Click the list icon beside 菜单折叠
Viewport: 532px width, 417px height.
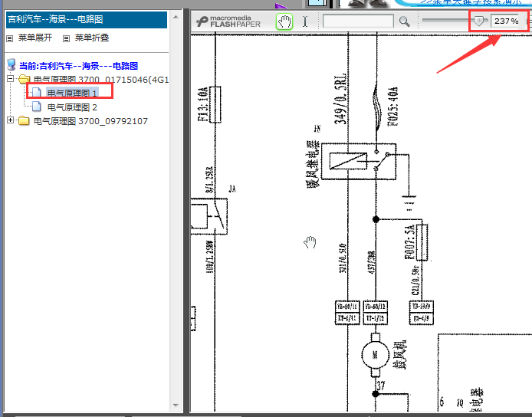[x=67, y=38]
